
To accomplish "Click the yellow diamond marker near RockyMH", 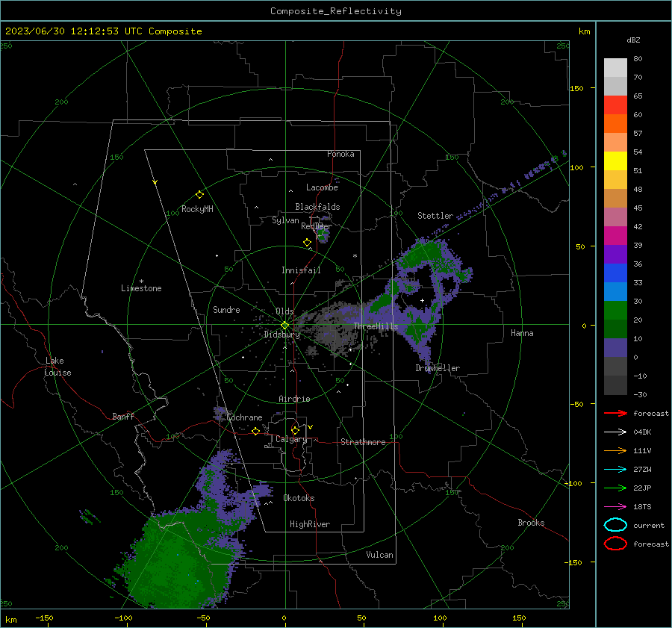I will [x=199, y=195].
